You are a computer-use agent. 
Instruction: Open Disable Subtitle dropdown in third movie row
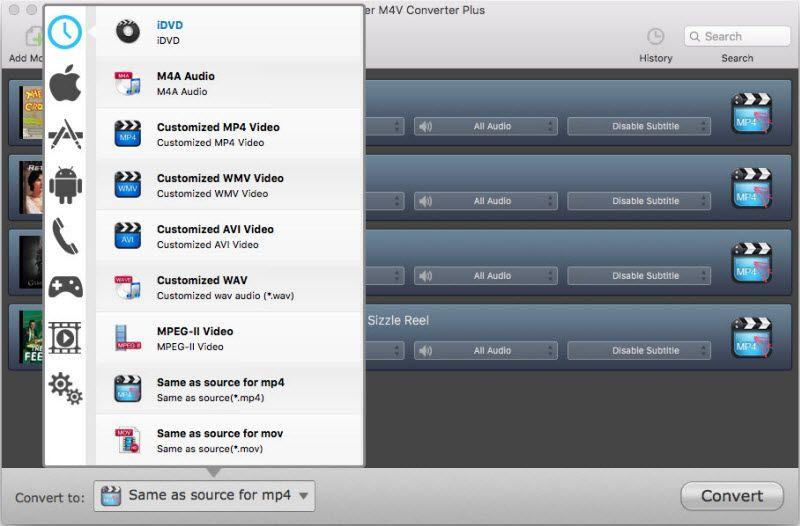coord(639,275)
